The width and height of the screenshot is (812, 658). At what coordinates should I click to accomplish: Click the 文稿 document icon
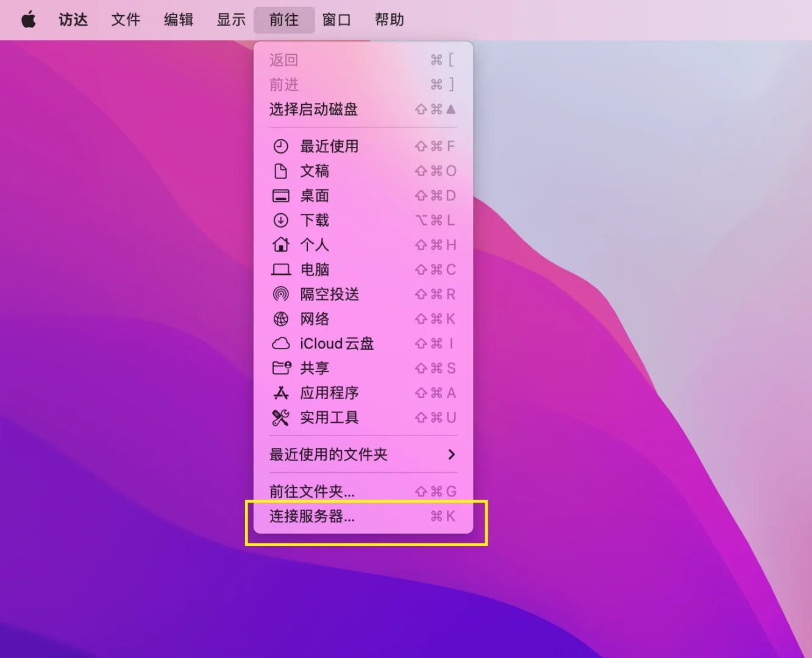281,171
